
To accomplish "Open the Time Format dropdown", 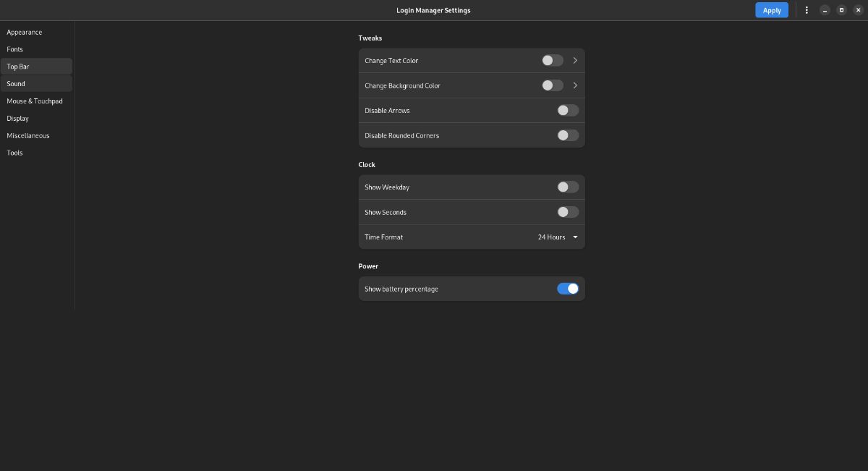I will tap(557, 237).
